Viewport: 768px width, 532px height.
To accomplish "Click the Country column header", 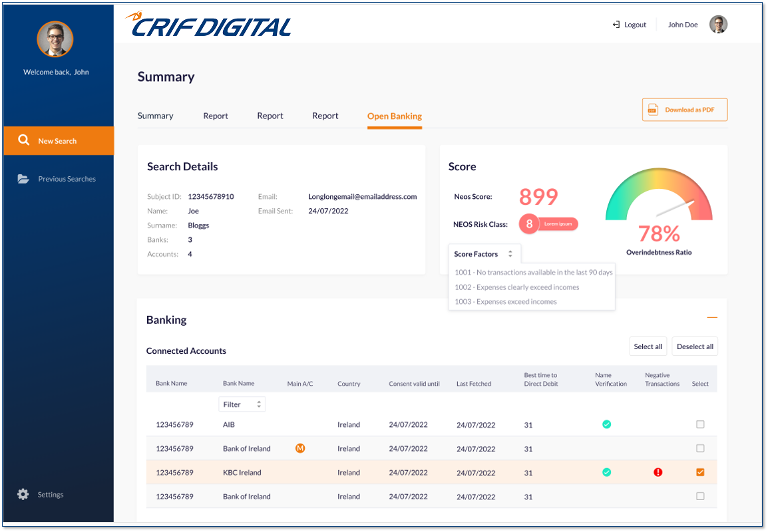I will pyautogui.click(x=349, y=384).
